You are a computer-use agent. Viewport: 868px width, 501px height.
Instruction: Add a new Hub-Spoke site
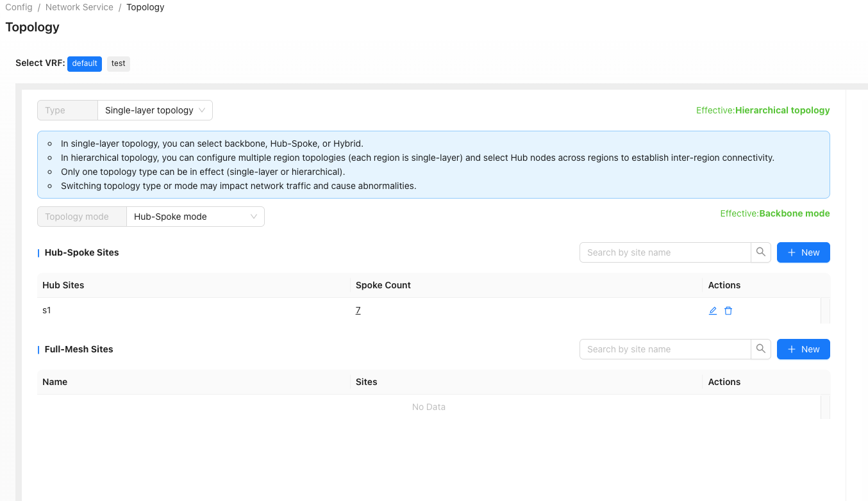pyautogui.click(x=803, y=252)
